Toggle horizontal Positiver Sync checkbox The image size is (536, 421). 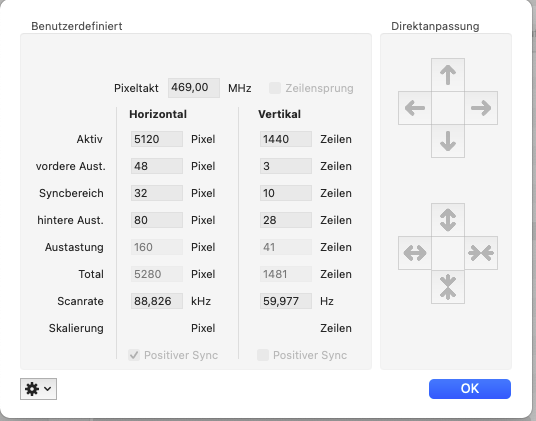(x=134, y=355)
